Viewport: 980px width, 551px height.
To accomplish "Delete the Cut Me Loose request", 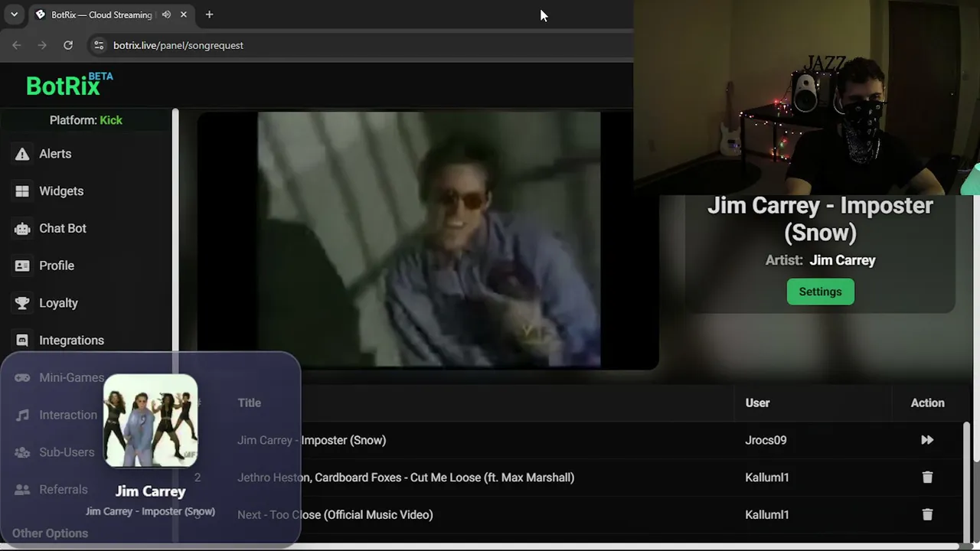I will (927, 478).
